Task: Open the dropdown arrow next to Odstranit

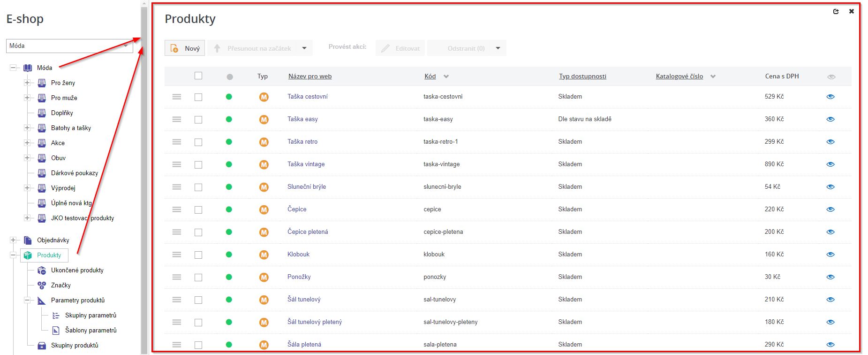Action: 498,48
